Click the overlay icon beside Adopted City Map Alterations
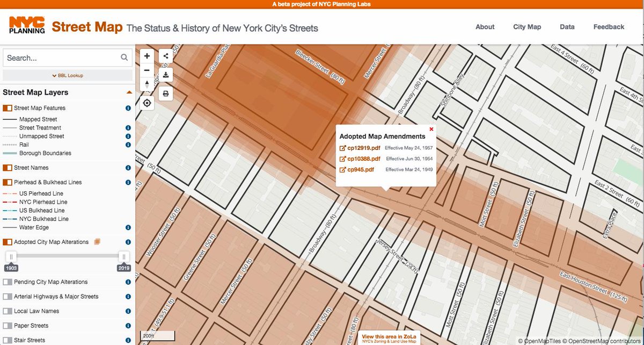Image resolution: width=644 pixels, height=345 pixels. tap(97, 242)
